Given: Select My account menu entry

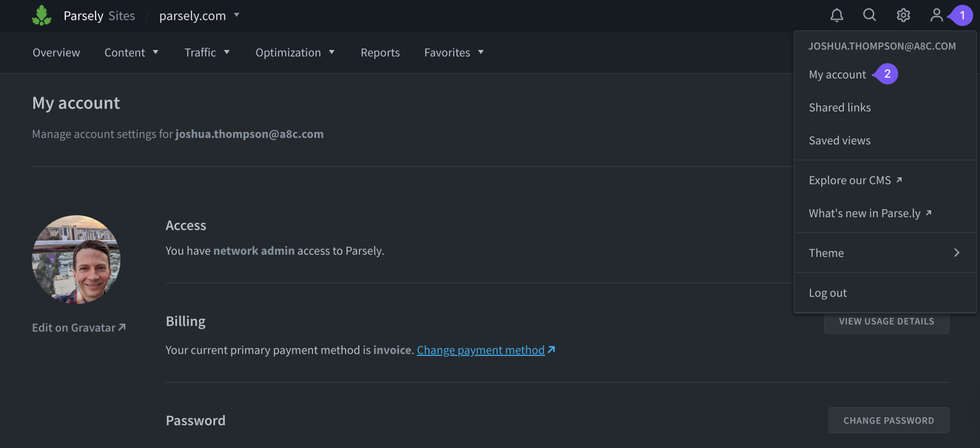Looking at the screenshot, I should pos(837,74).
